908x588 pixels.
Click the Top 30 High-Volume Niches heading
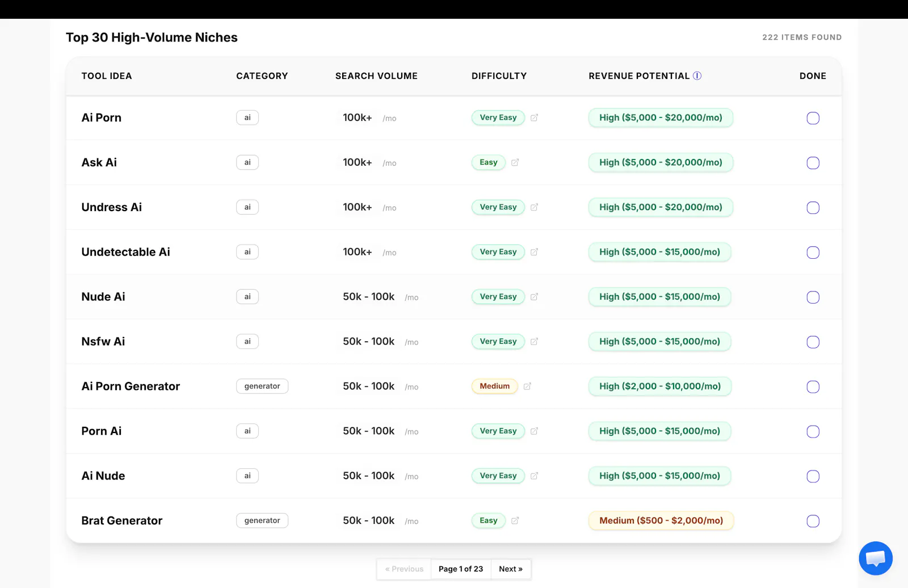152,37
